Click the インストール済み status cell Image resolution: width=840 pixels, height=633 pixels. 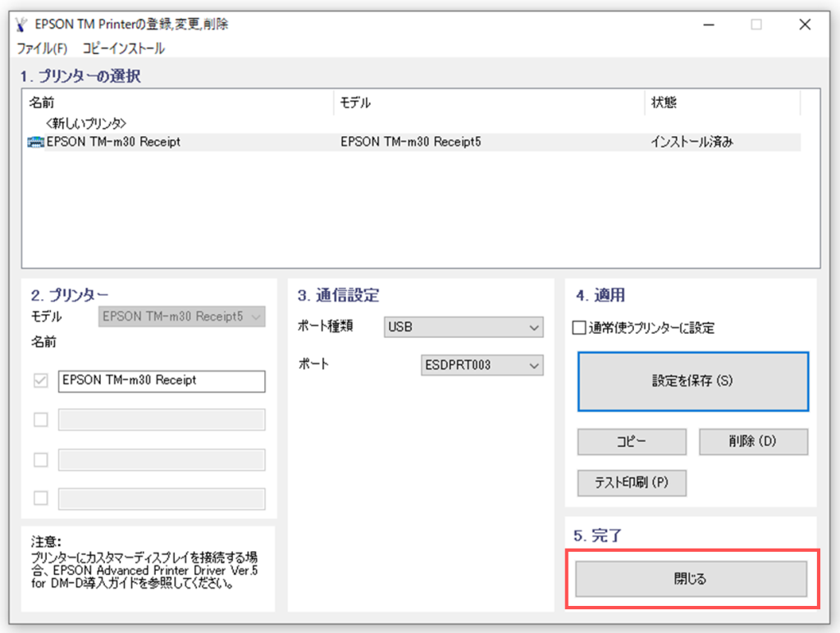pyautogui.click(x=692, y=142)
